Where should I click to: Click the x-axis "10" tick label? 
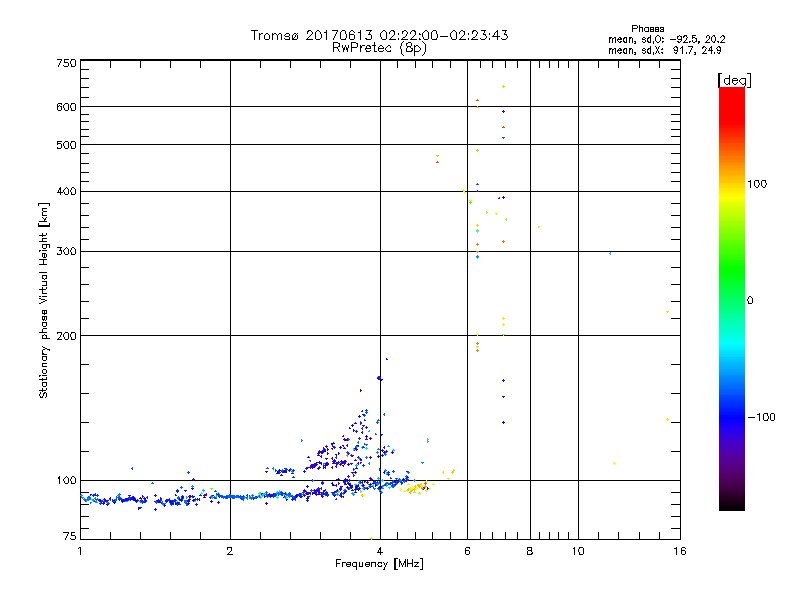tap(578, 551)
